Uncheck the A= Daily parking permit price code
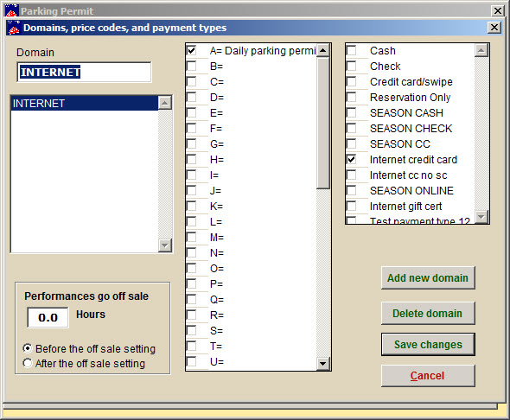 pyautogui.click(x=192, y=50)
